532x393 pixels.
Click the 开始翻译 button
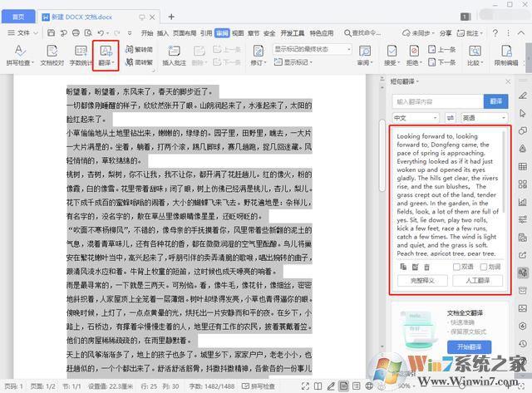(469, 346)
